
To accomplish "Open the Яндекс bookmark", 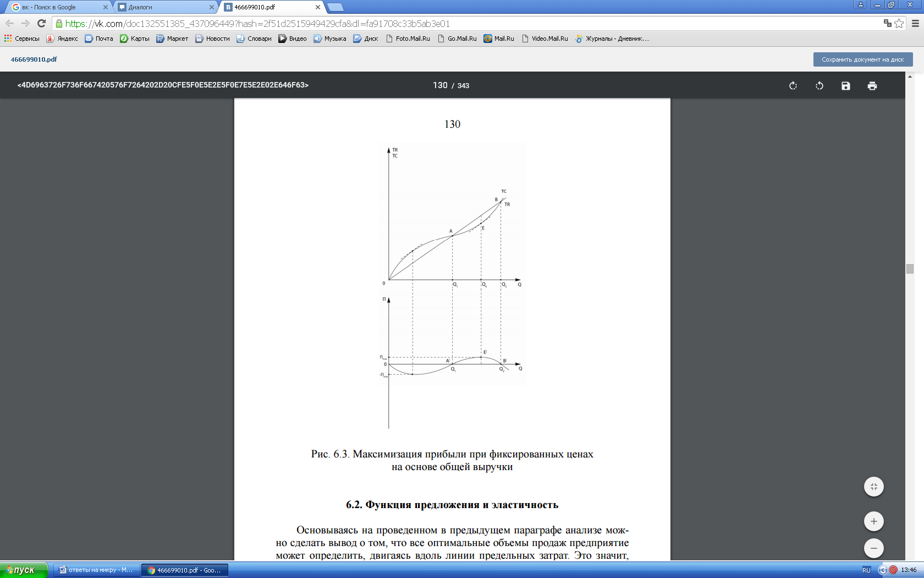I will pos(62,39).
